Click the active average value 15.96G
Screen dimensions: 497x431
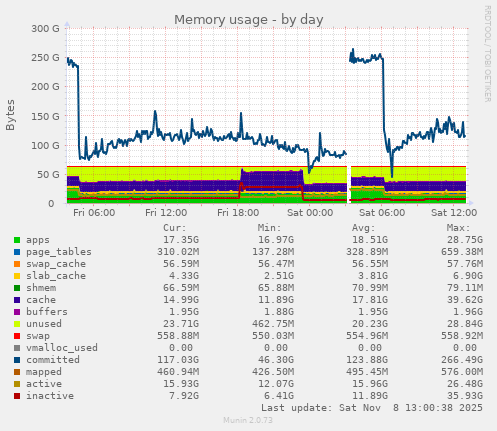point(370,384)
